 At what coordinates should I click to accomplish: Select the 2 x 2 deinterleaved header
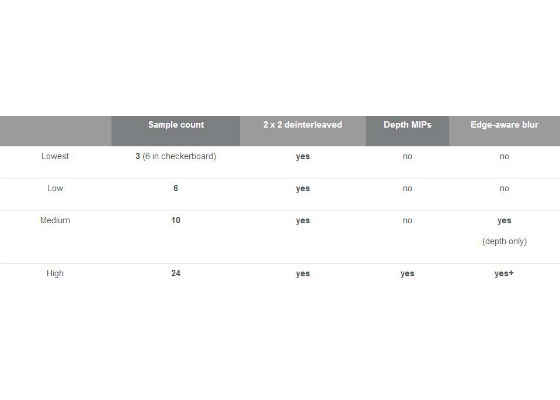303,131
